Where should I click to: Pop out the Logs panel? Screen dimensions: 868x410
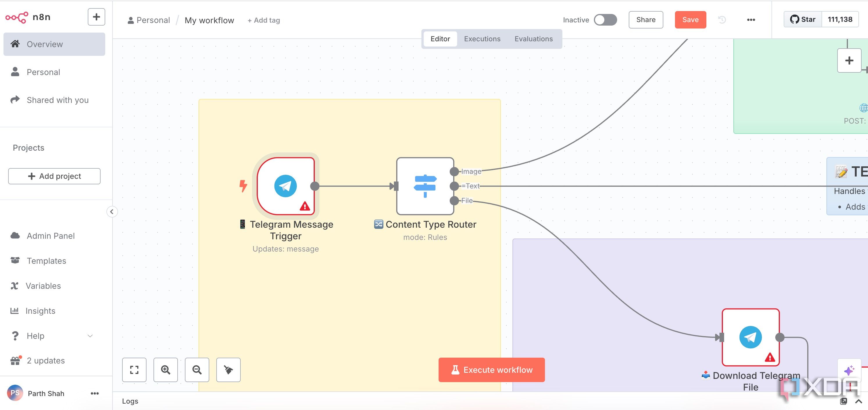point(843,401)
